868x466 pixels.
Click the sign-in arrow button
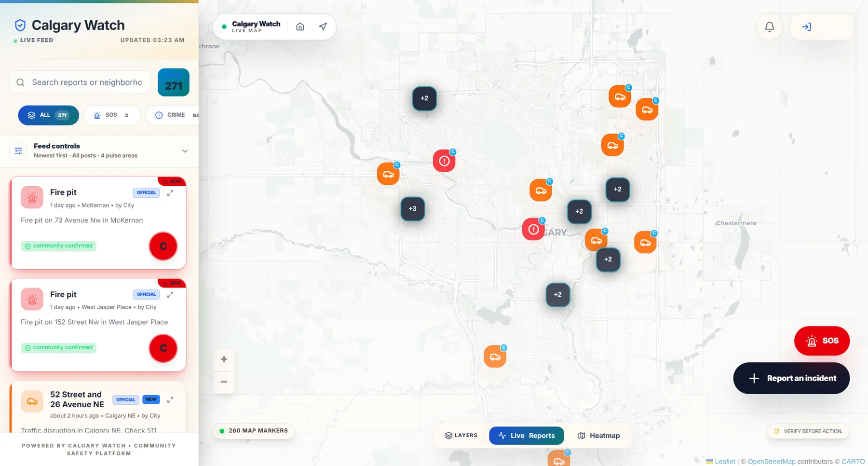click(x=822, y=27)
